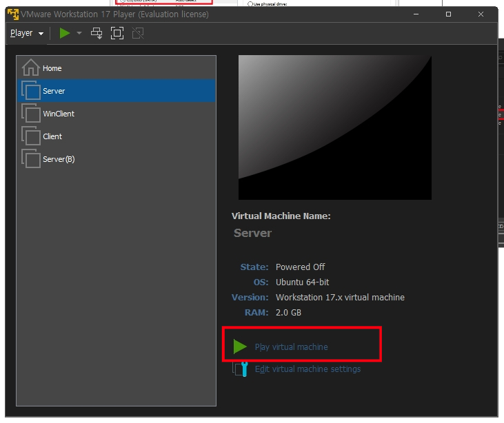Click the '2.0 GB' RAM value

[x=288, y=313]
